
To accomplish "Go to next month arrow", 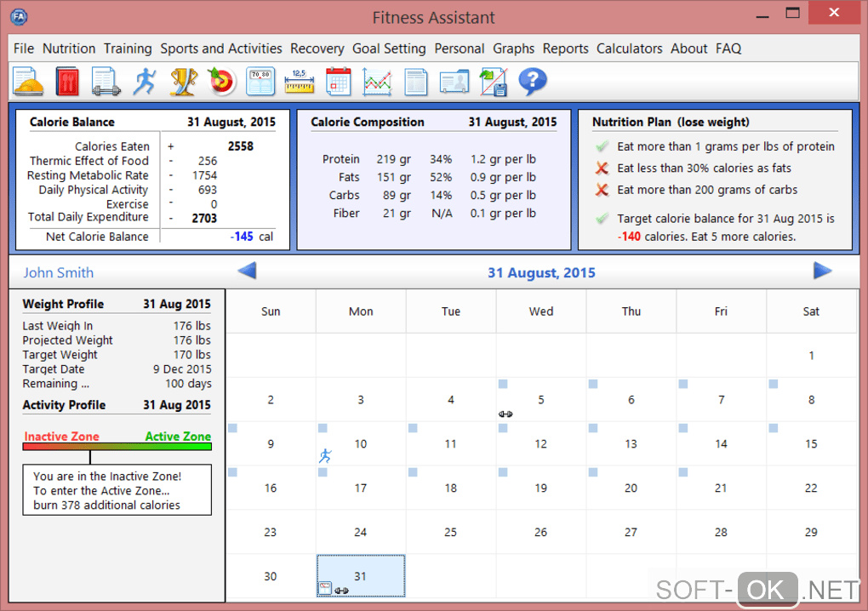I will (x=823, y=271).
